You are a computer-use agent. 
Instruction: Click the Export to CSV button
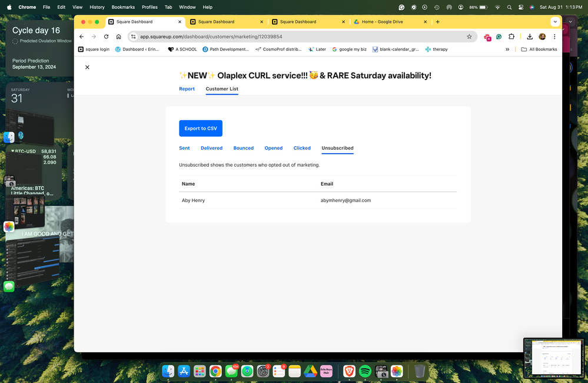point(201,128)
